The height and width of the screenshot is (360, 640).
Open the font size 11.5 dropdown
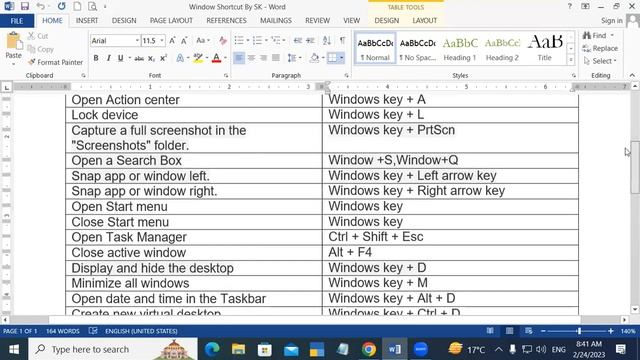click(x=162, y=40)
